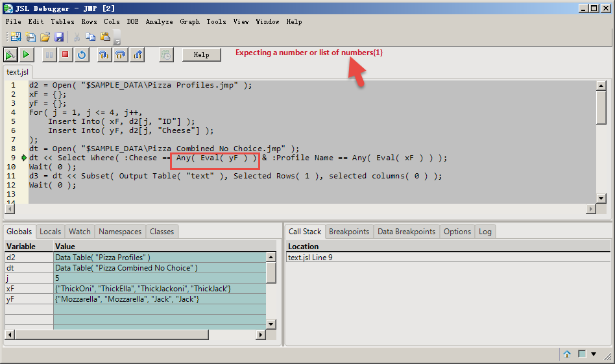Open the Cols menu
The image size is (615, 364).
(x=112, y=21)
